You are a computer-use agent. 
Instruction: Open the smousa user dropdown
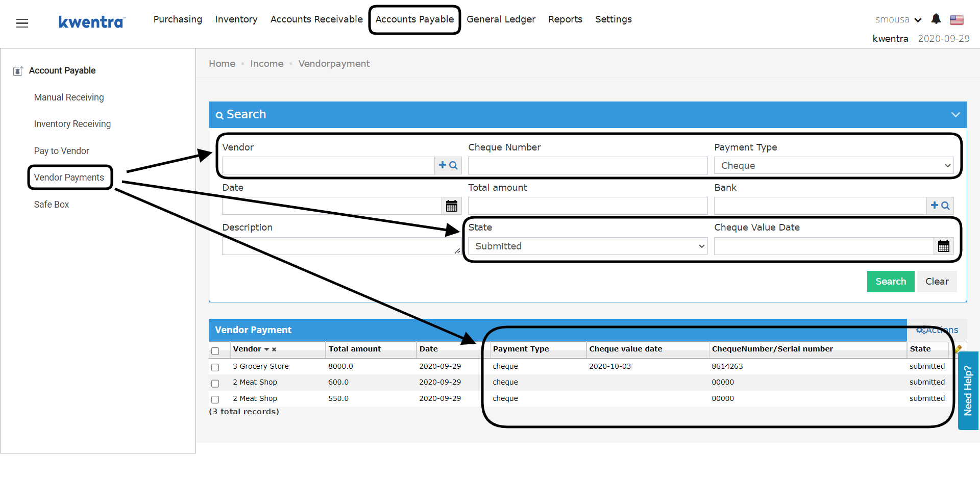pos(898,19)
